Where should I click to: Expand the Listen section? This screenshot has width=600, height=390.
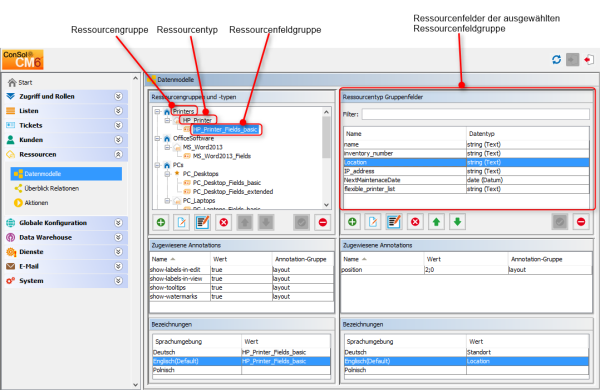[119, 111]
